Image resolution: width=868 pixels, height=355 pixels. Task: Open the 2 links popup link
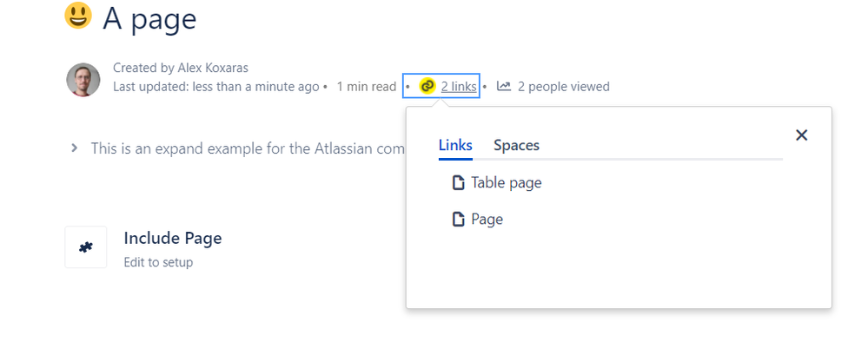[x=459, y=86]
